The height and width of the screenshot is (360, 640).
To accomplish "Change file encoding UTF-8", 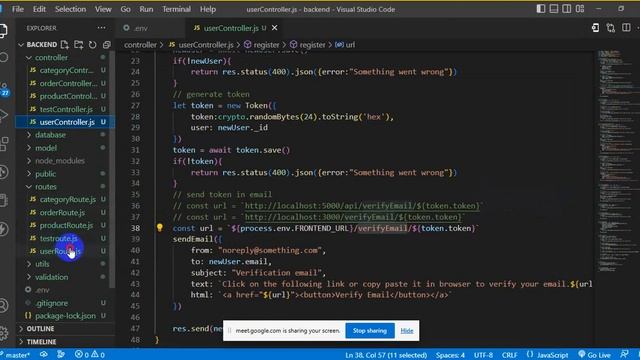I will (x=483, y=355).
